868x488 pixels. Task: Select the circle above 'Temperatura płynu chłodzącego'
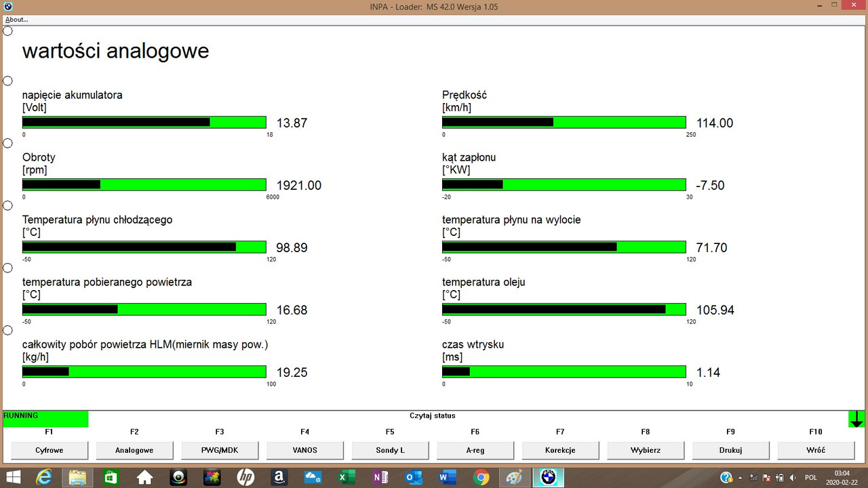coord(8,205)
